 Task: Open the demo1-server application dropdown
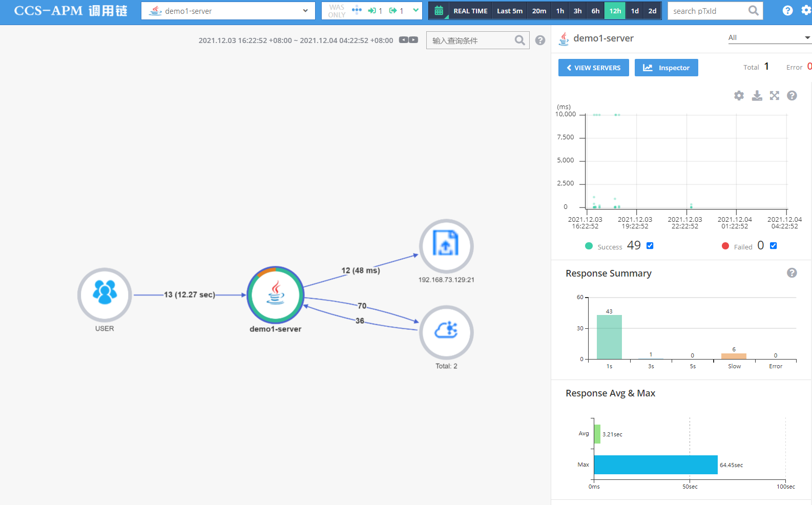click(x=228, y=11)
